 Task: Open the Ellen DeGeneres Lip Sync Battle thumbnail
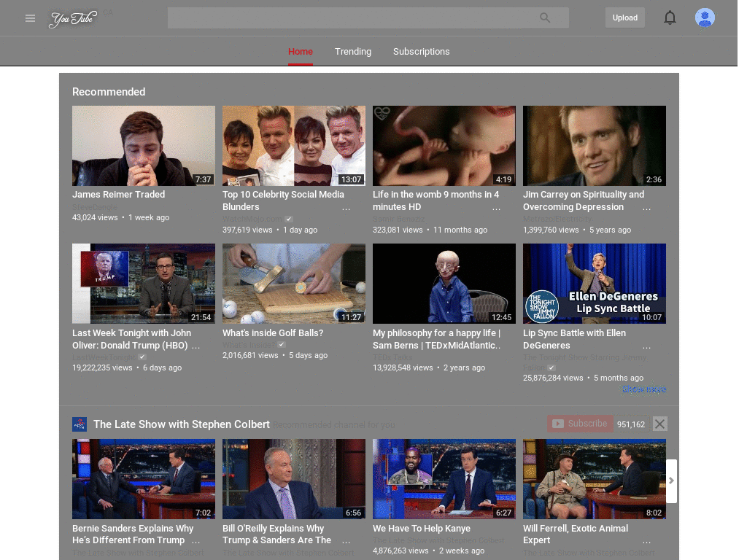(594, 284)
